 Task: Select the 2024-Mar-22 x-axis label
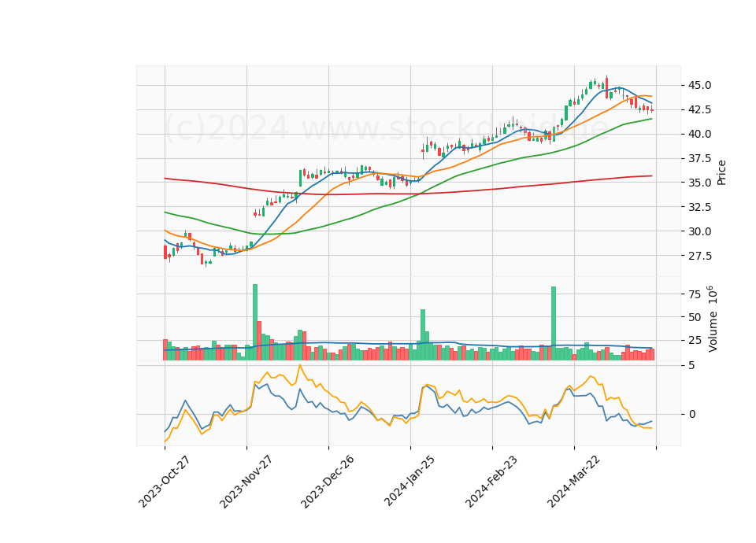[x=573, y=482]
